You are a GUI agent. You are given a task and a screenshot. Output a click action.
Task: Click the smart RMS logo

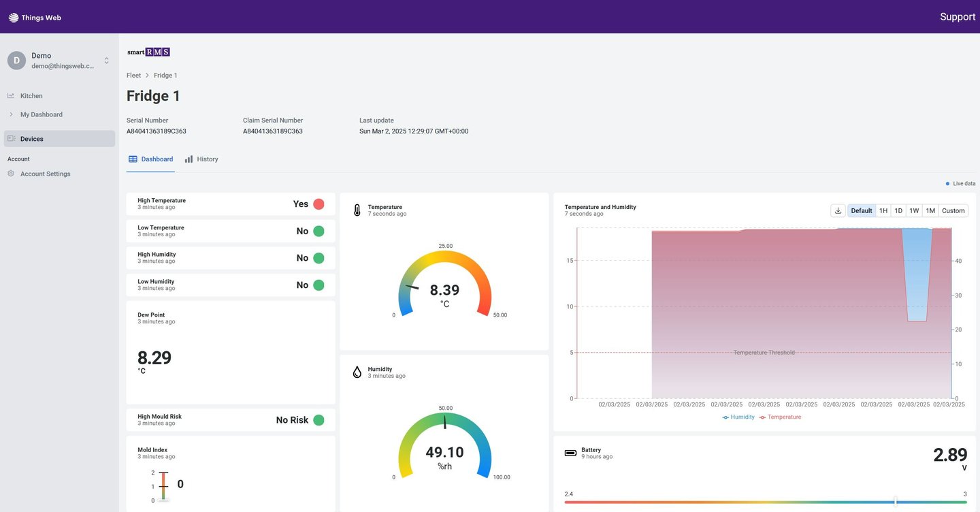148,52
